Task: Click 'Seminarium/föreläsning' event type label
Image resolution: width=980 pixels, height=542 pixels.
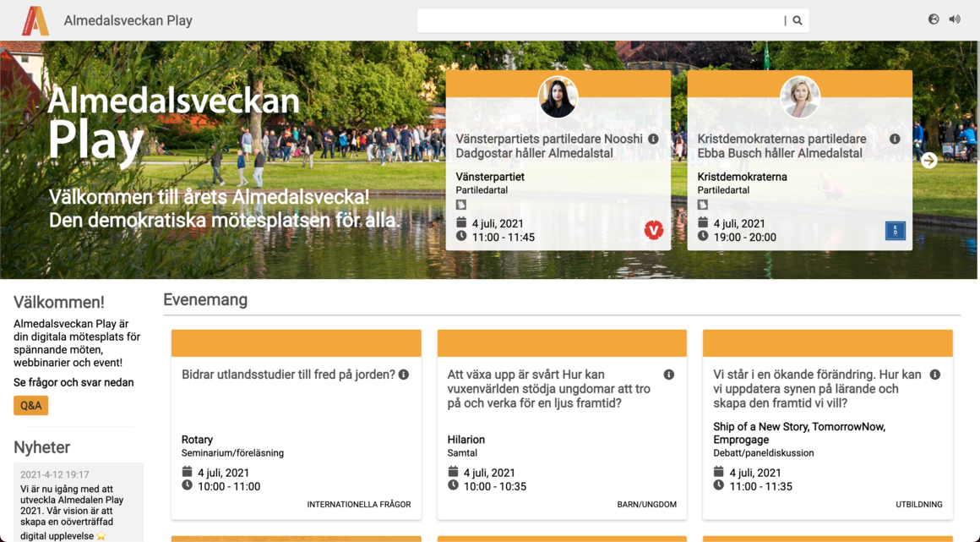Action: point(232,453)
